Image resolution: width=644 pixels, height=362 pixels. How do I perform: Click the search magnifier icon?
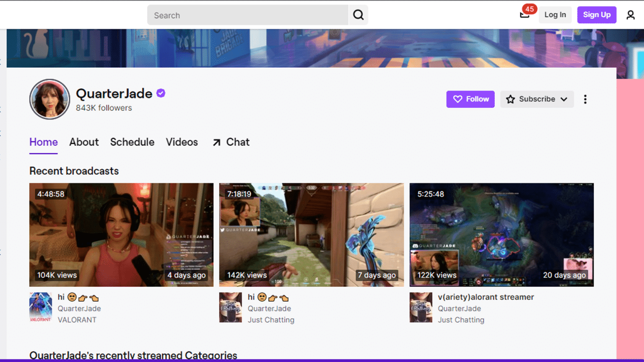[358, 15]
